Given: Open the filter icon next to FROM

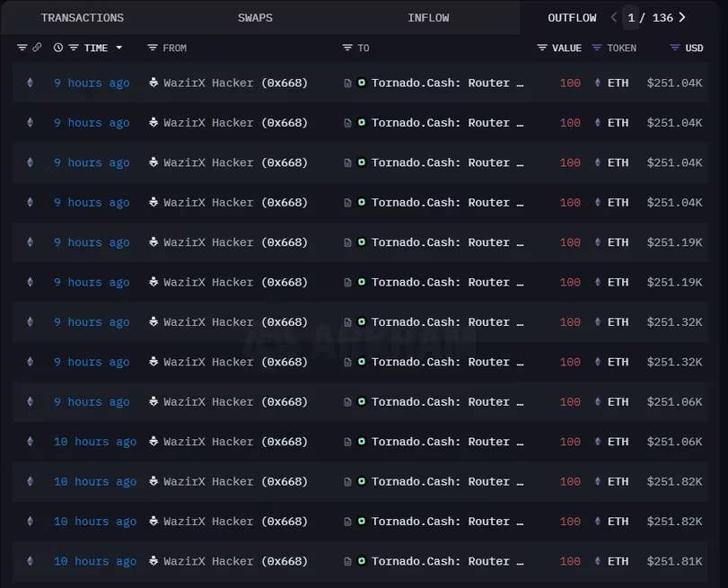Looking at the screenshot, I should click(153, 48).
